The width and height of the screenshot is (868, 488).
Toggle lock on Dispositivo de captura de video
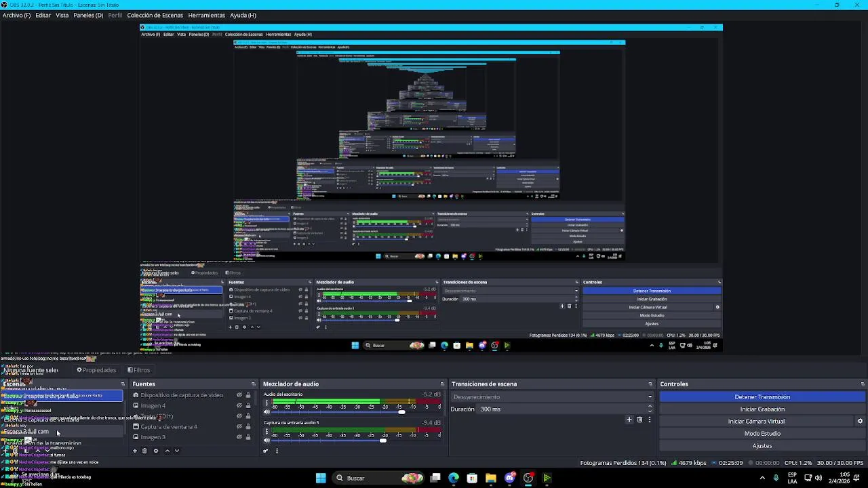(x=248, y=395)
